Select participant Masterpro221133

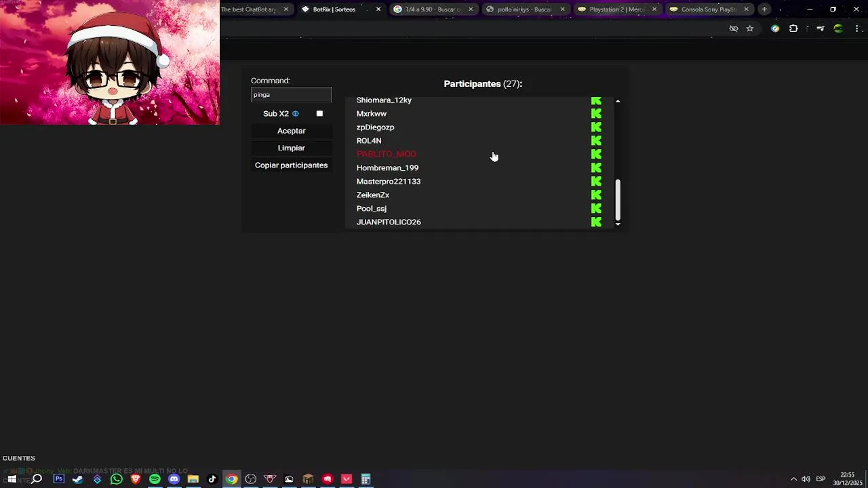pyautogui.click(x=389, y=182)
